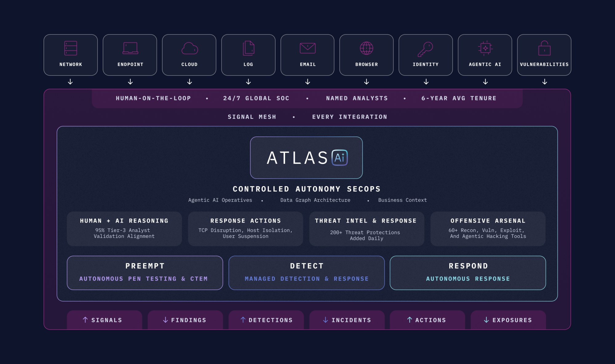Click the down arrow beside Findings
This screenshot has height=364, width=615.
165,320
